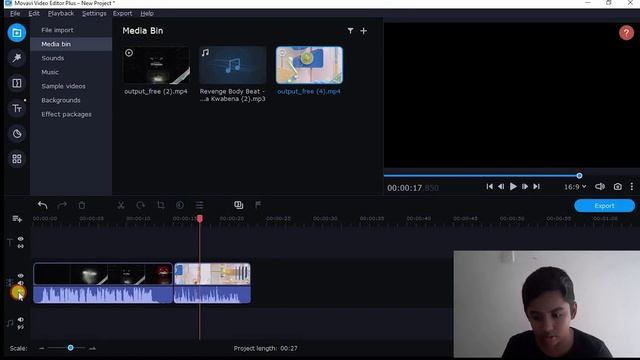Open Sample videos section
The image size is (640, 360).
coord(71,86)
